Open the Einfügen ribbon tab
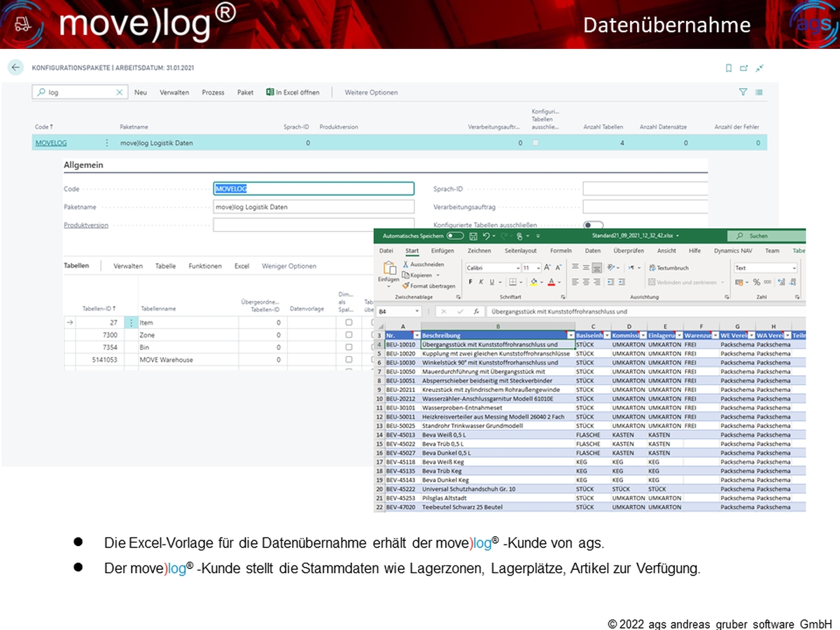 click(x=442, y=251)
